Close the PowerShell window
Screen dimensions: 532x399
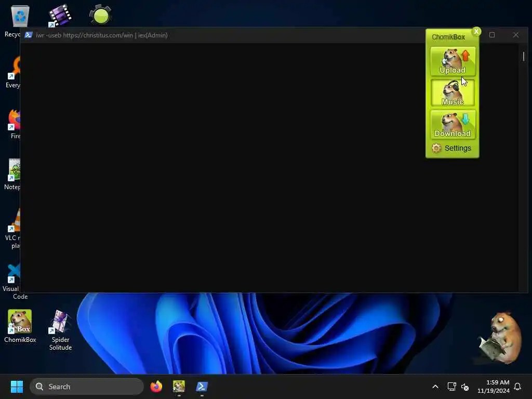(516, 35)
